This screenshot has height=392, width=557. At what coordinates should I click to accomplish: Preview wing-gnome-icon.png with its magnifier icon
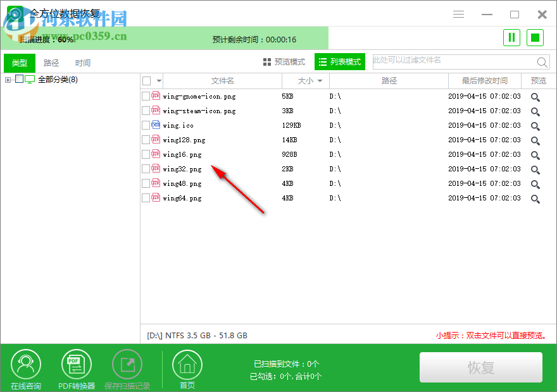535,97
